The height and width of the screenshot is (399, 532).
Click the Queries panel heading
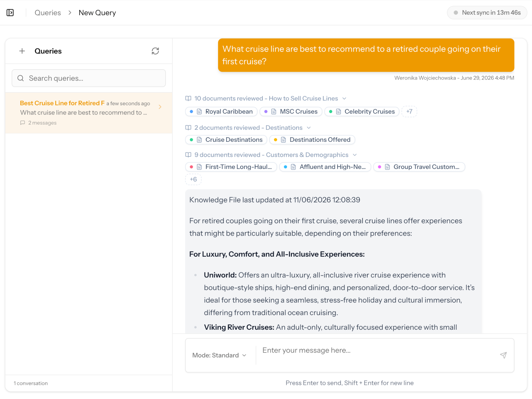pyautogui.click(x=48, y=51)
